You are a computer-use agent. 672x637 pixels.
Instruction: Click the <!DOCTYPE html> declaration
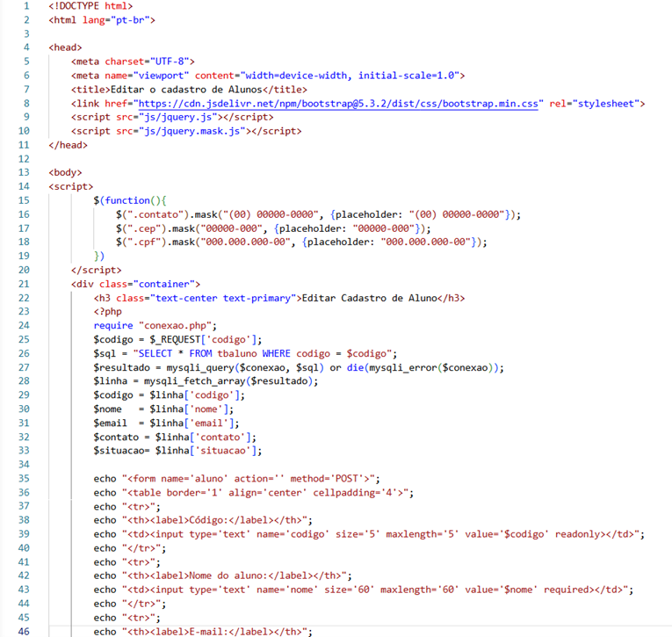pos(90,6)
